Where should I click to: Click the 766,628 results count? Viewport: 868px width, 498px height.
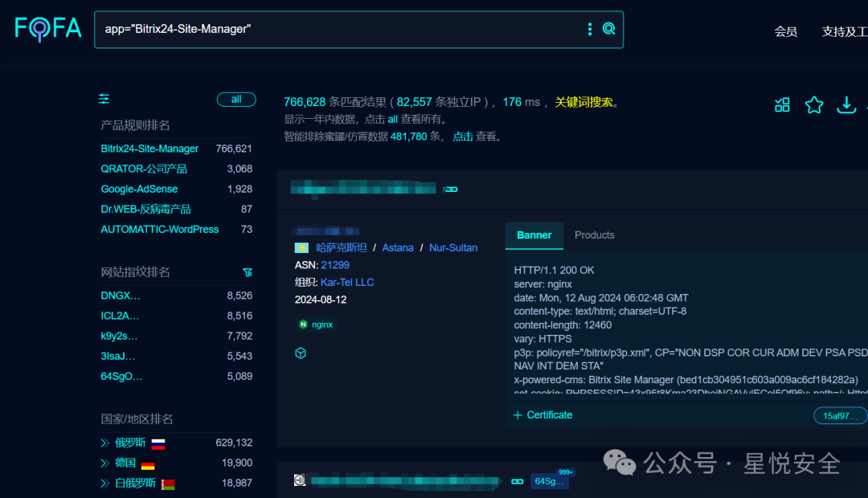point(305,102)
